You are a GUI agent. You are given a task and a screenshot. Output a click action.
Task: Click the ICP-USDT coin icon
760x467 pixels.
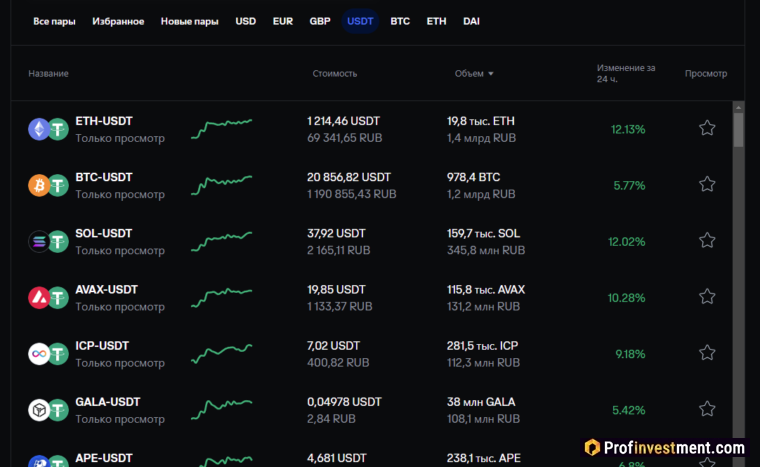click(x=40, y=353)
